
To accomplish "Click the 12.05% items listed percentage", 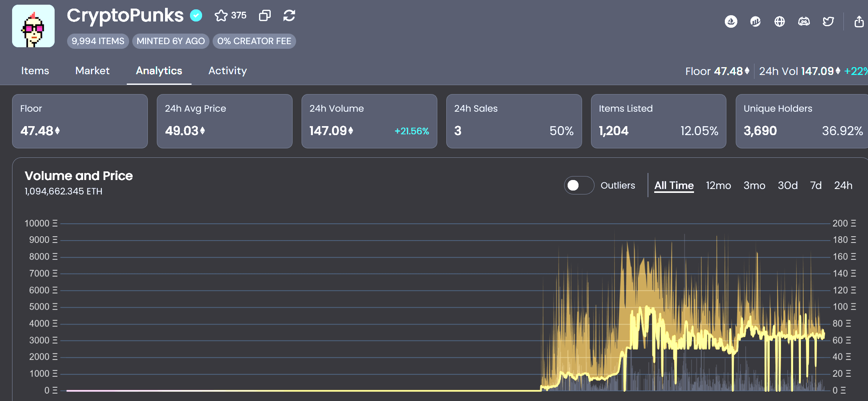I will click(x=699, y=131).
